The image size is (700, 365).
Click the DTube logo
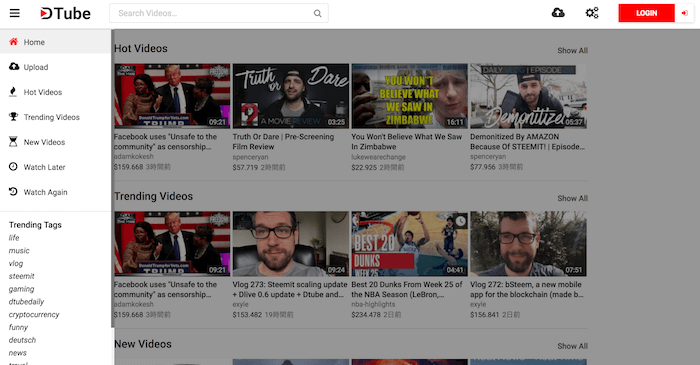coord(65,13)
